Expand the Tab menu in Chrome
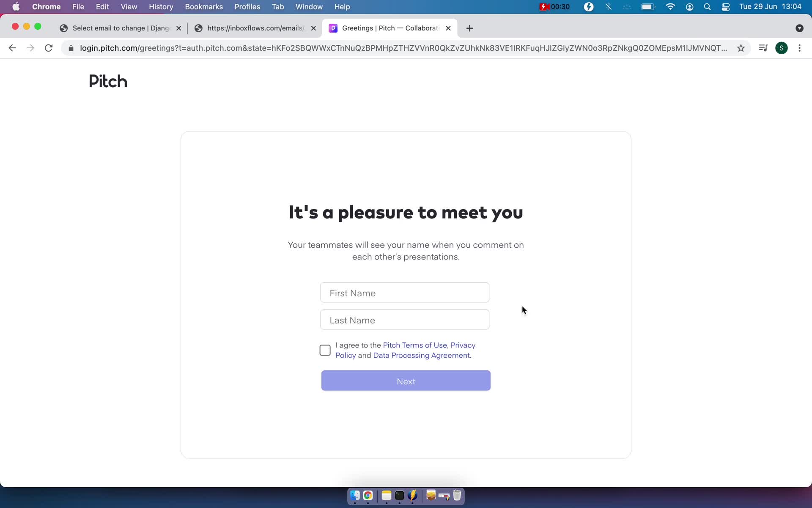812x508 pixels. (x=278, y=6)
